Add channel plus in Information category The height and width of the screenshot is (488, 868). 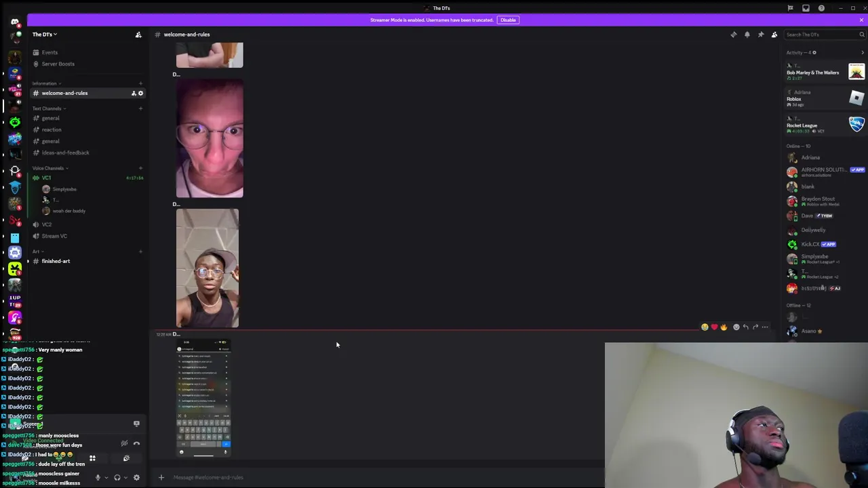click(140, 83)
